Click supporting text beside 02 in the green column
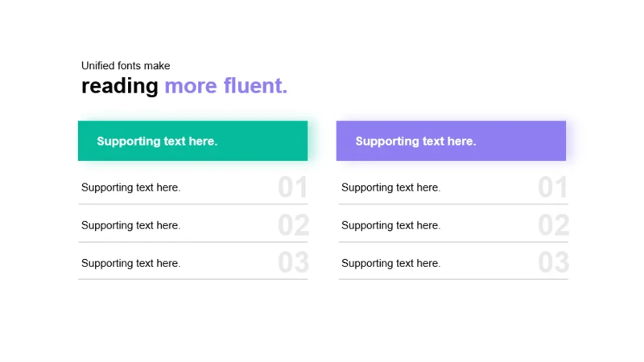 pos(130,225)
